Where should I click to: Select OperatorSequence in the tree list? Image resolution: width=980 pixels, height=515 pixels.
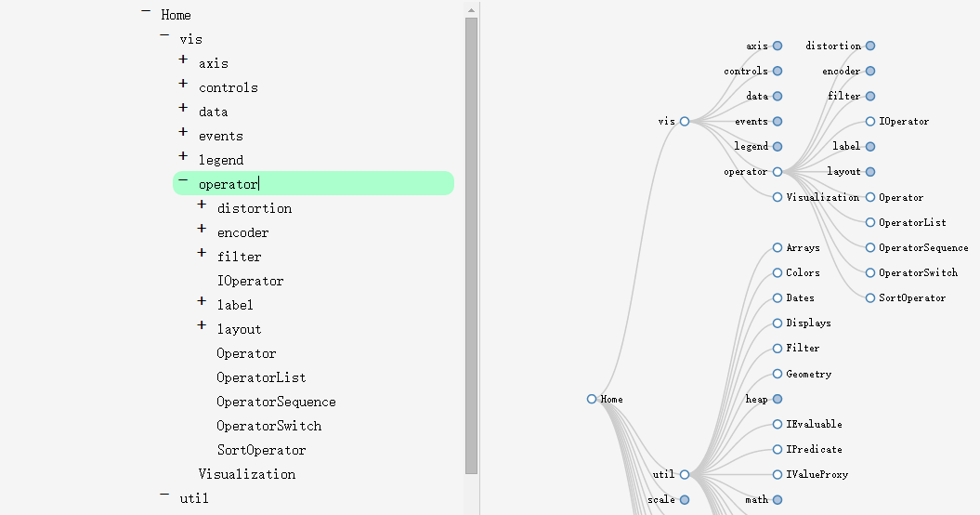coord(276,402)
